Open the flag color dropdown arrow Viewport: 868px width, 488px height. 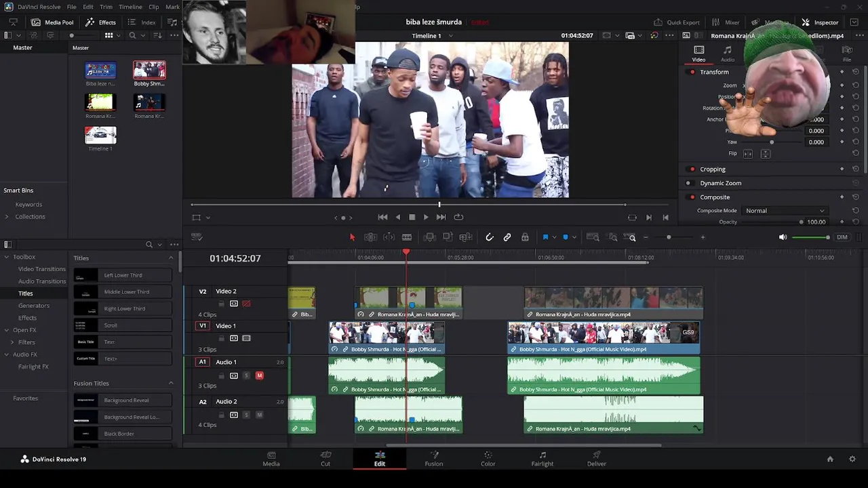pyautogui.click(x=554, y=237)
